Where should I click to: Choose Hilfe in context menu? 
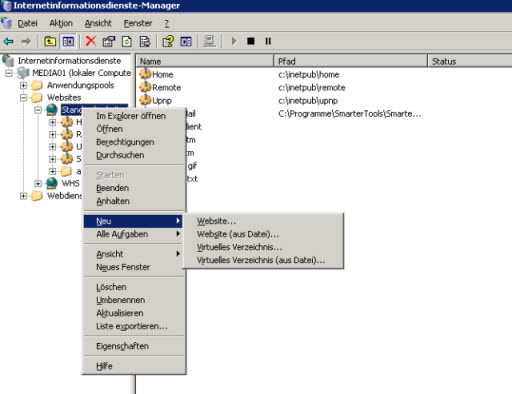133,366
